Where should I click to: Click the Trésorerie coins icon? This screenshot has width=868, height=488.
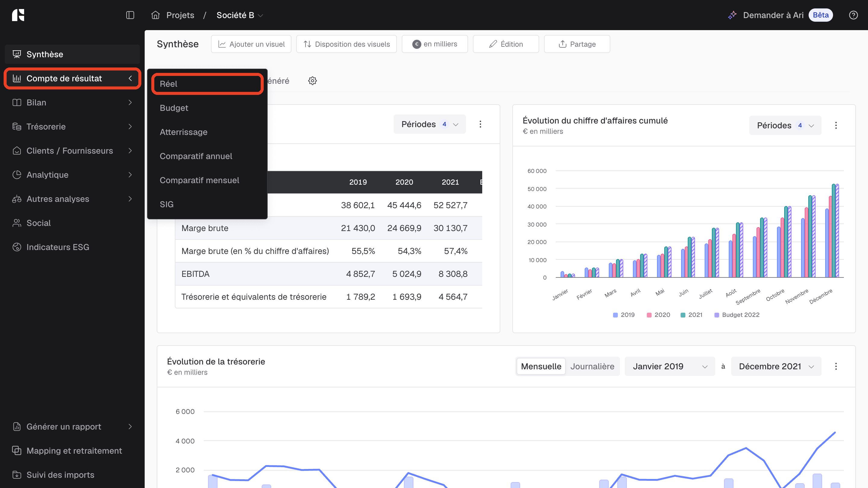[17, 127]
